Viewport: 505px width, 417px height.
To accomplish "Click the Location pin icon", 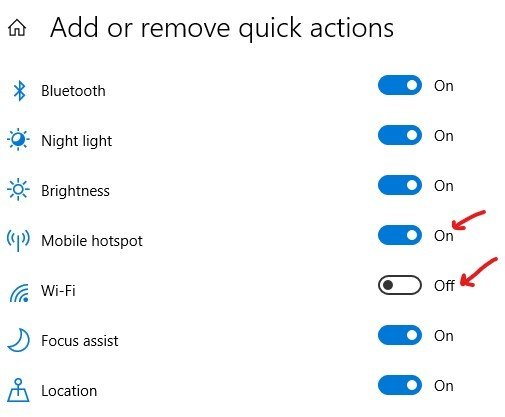I will 18,390.
